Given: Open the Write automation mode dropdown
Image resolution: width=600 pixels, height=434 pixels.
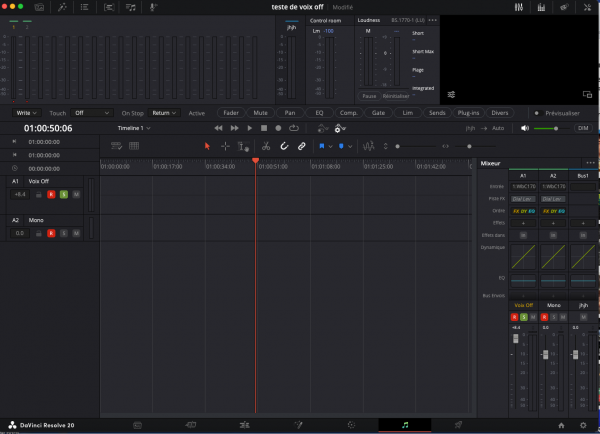Looking at the screenshot, I should (29, 113).
